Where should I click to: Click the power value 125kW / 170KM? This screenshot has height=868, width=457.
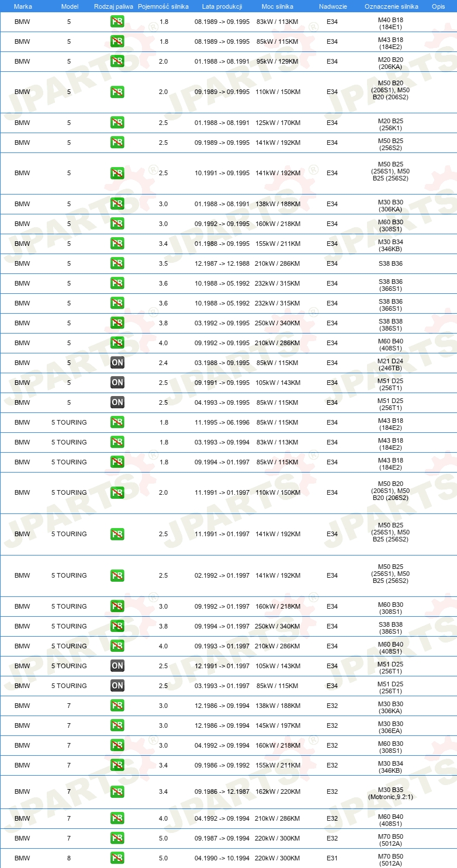tap(278, 123)
